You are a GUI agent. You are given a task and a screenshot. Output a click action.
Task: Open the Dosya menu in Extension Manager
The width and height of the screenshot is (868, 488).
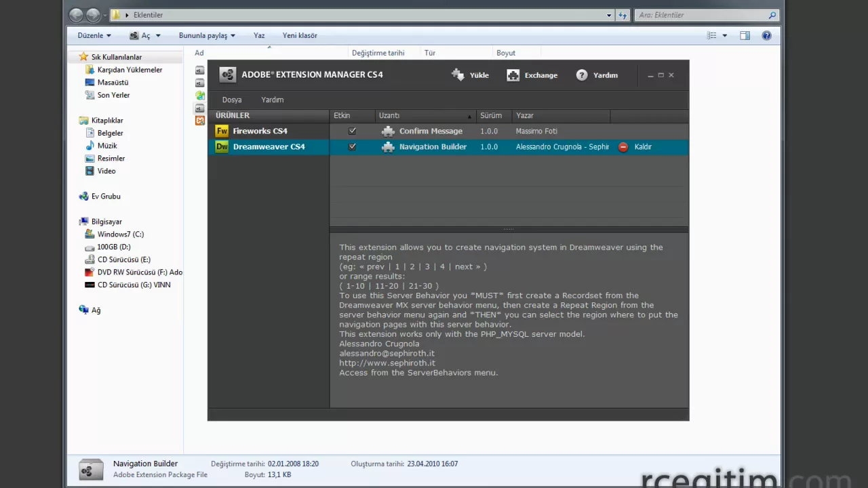coord(232,100)
